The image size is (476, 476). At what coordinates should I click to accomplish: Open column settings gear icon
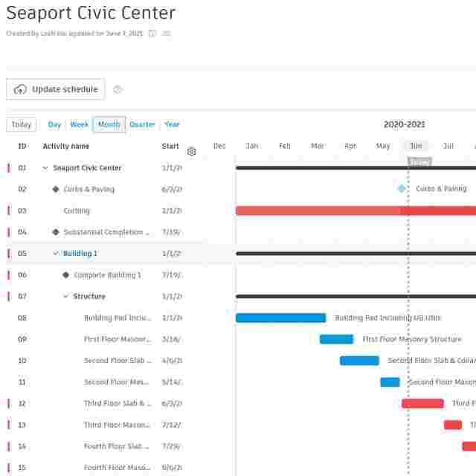pyautogui.click(x=192, y=152)
